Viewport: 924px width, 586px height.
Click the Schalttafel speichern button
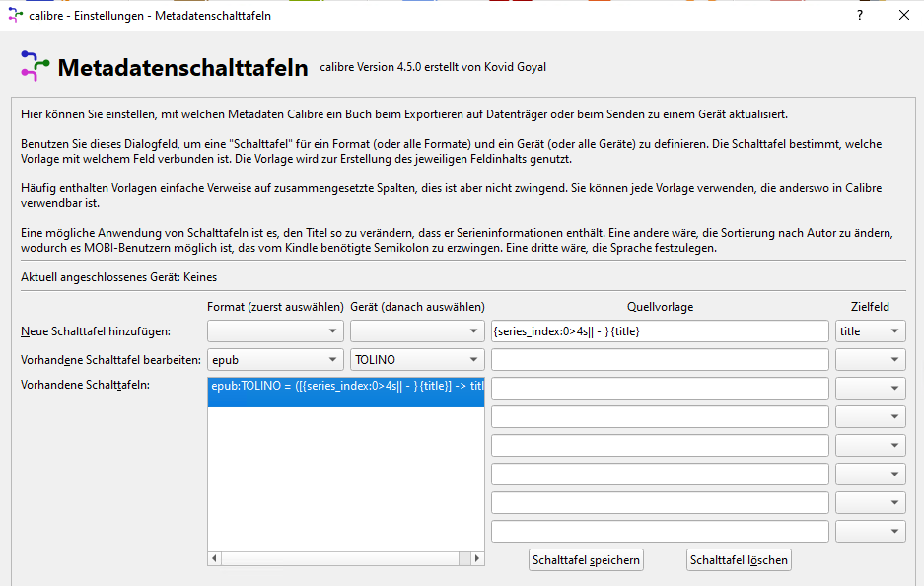[x=586, y=560]
